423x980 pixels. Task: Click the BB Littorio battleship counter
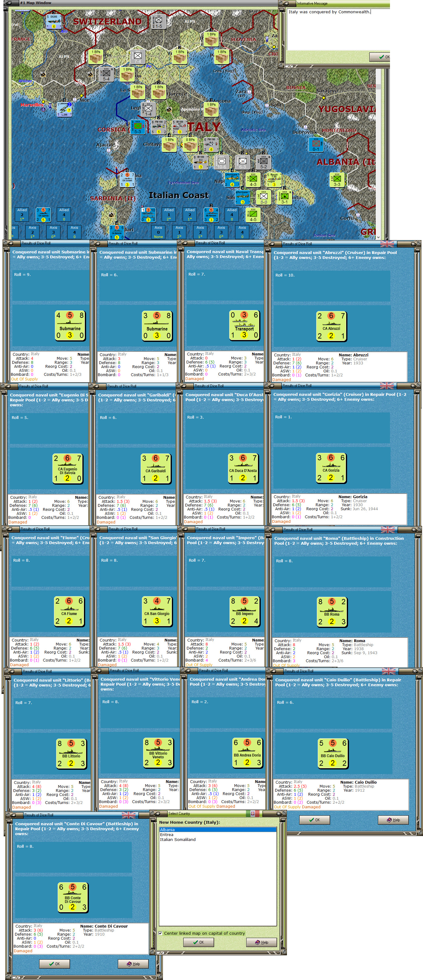(x=71, y=754)
